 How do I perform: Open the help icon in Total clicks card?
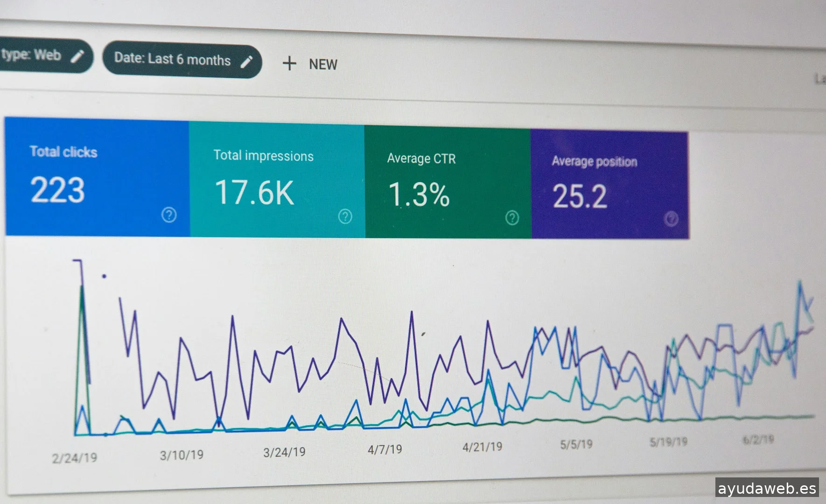pos(169,215)
